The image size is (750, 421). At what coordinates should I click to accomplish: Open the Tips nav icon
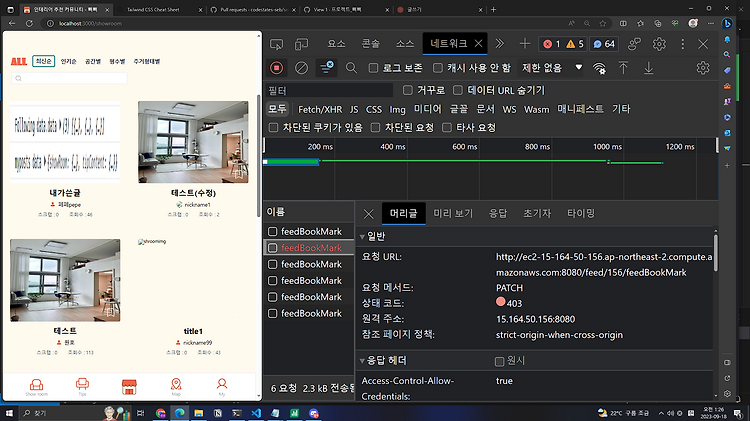click(82, 387)
